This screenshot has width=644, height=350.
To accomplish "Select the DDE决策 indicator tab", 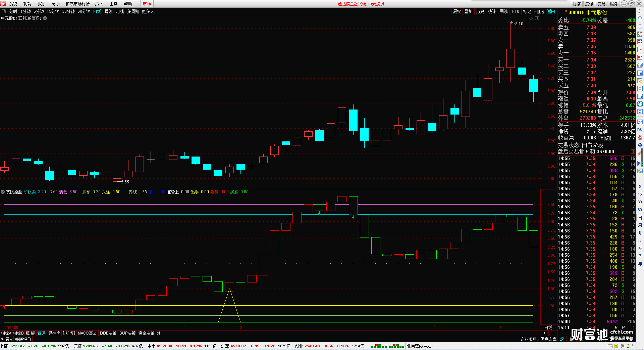I will click(108, 333).
